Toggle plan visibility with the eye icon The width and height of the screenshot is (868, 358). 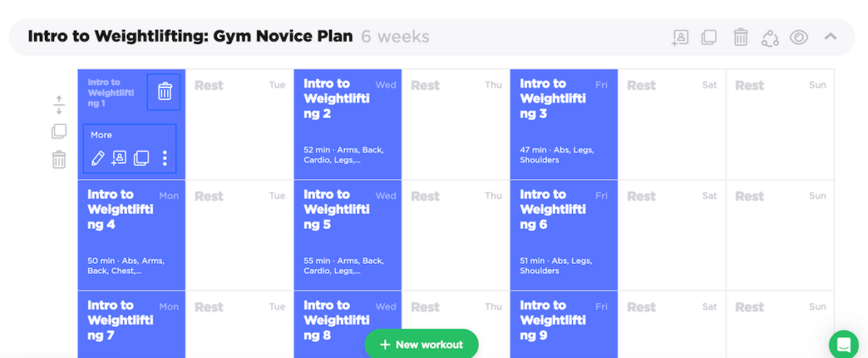tap(798, 37)
